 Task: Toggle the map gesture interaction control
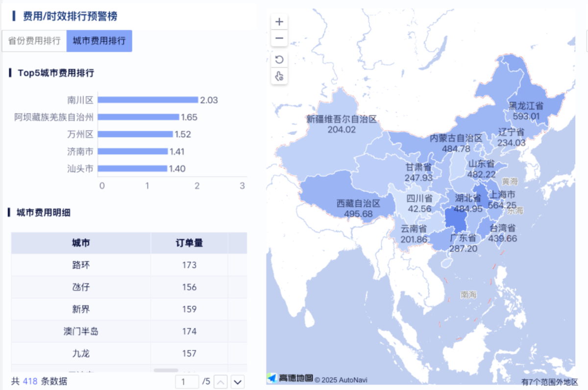(x=279, y=76)
